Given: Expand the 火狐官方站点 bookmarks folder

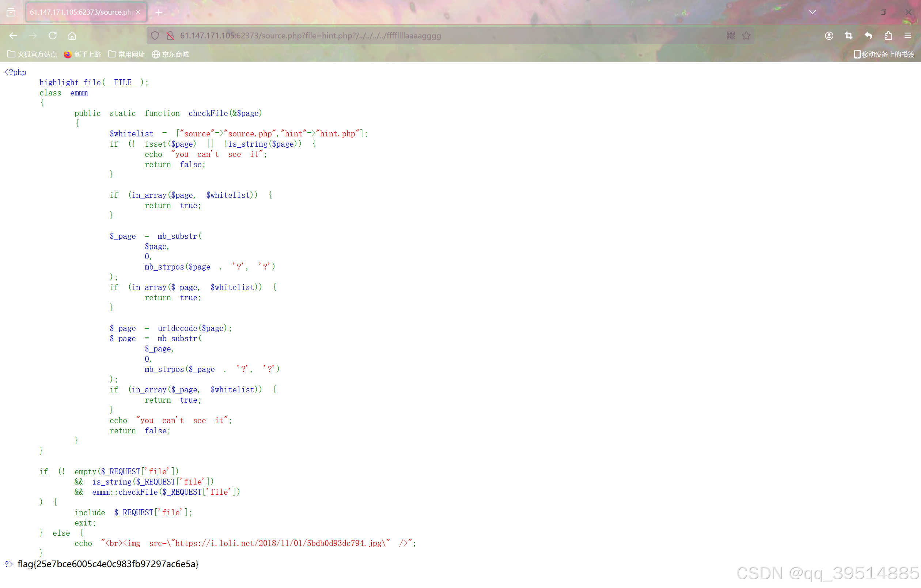Looking at the screenshot, I should [x=32, y=54].
